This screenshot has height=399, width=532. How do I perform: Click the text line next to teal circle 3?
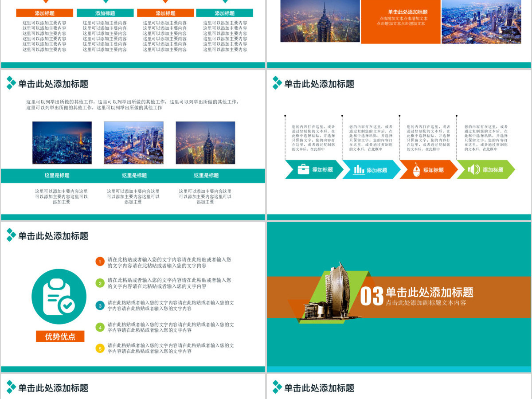171,305
